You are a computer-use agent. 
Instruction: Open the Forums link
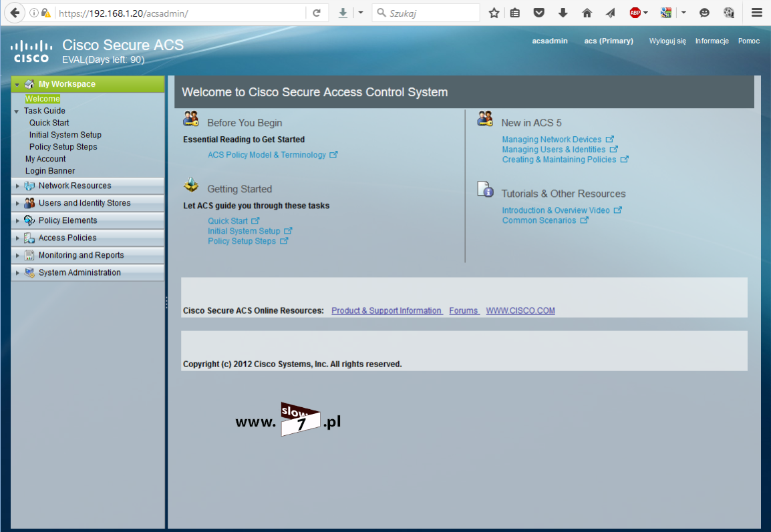click(x=464, y=310)
